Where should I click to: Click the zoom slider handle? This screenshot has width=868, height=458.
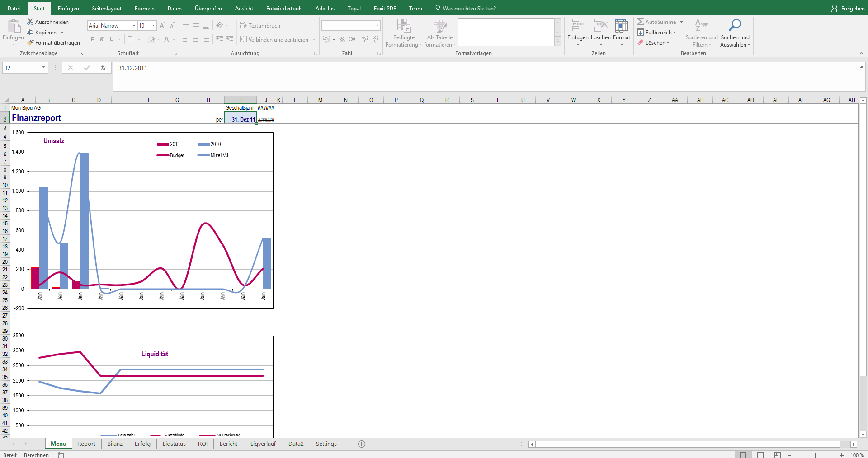coord(816,455)
